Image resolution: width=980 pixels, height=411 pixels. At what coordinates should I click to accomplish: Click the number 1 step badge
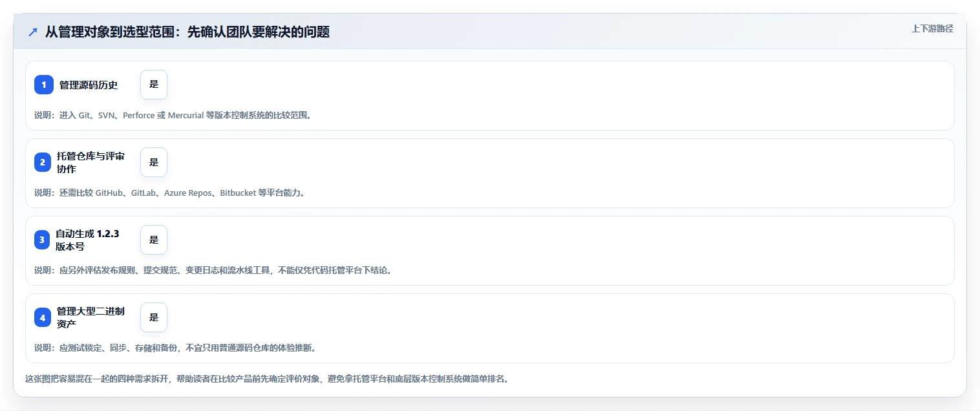click(44, 85)
